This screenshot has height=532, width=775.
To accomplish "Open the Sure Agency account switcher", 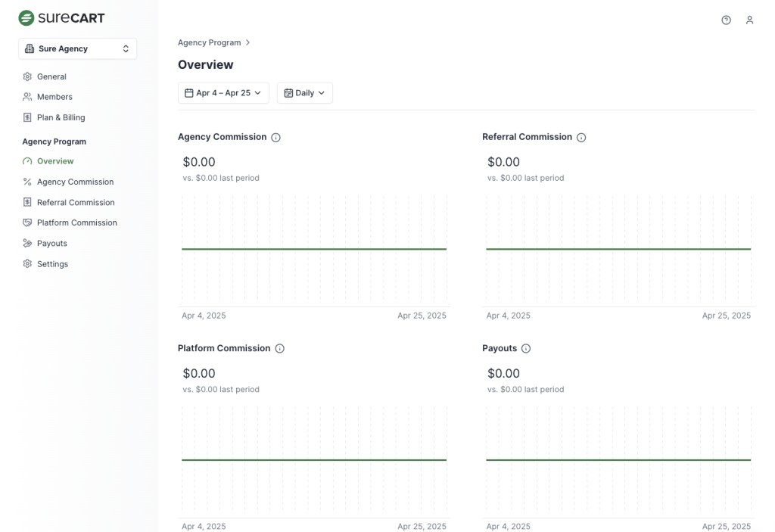I will pyautogui.click(x=77, y=48).
